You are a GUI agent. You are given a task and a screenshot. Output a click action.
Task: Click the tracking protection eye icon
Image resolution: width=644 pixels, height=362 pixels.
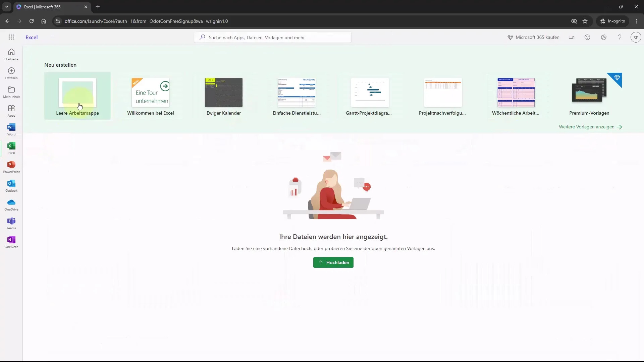click(574, 21)
